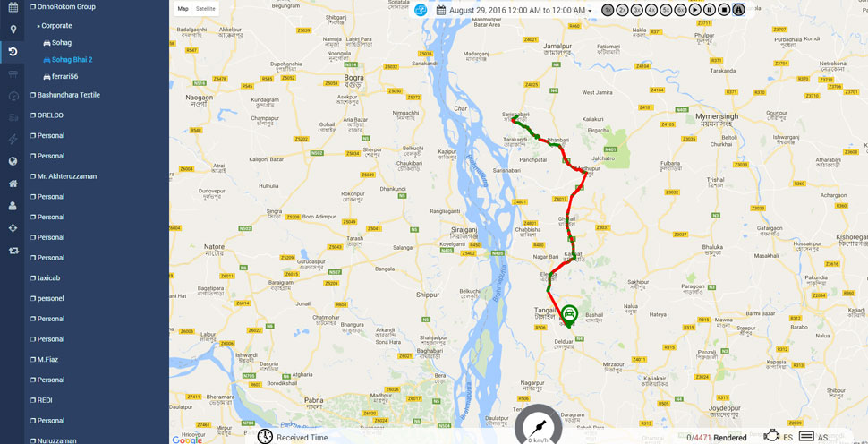Click the map pin location icon

point(13,30)
